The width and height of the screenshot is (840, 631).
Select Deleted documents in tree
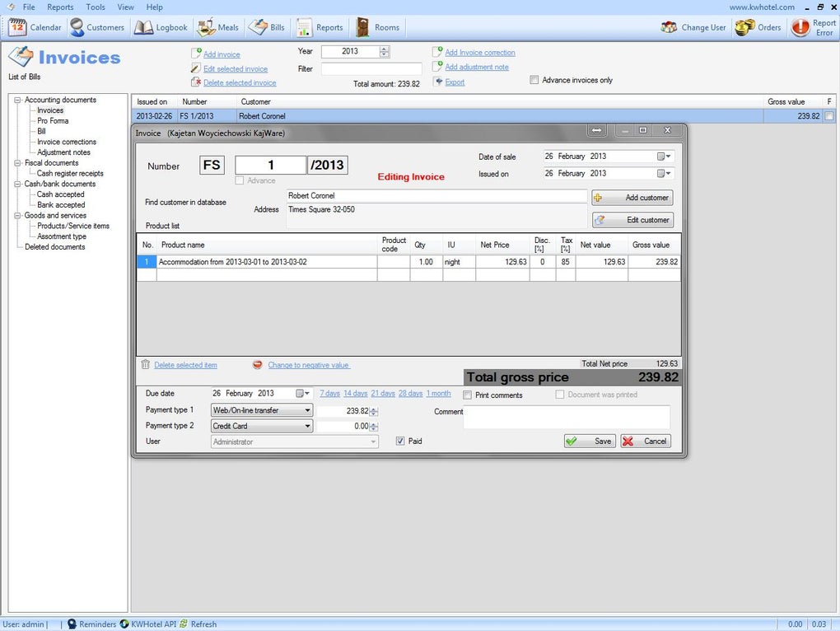coord(54,247)
